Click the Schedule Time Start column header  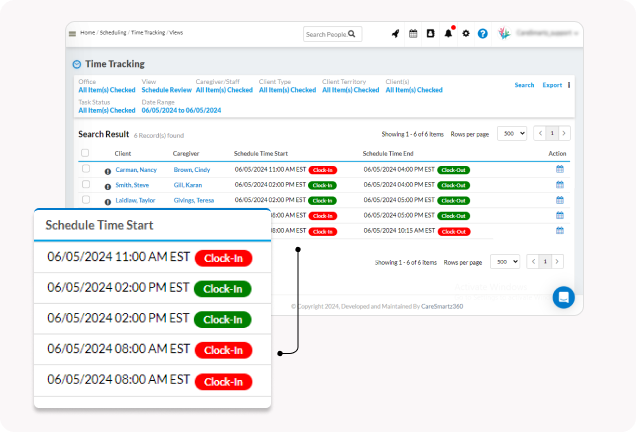pyautogui.click(x=260, y=154)
